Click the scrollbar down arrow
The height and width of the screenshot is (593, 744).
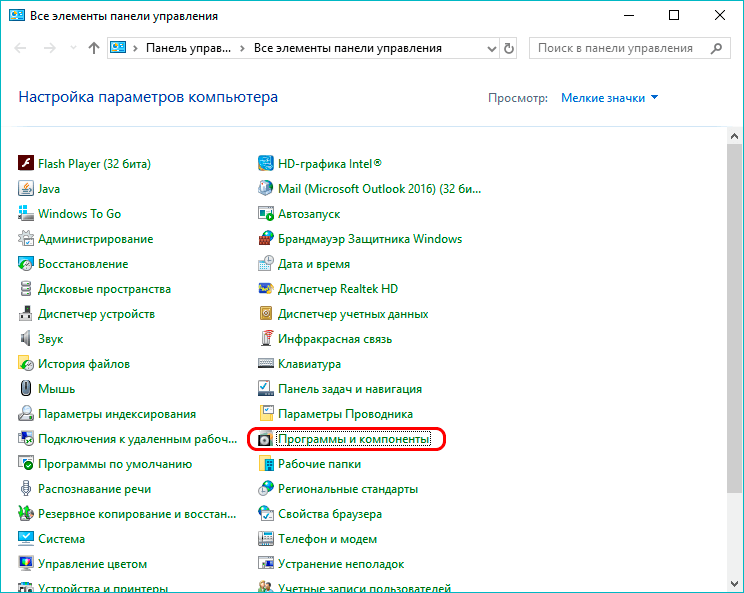point(734,584)
